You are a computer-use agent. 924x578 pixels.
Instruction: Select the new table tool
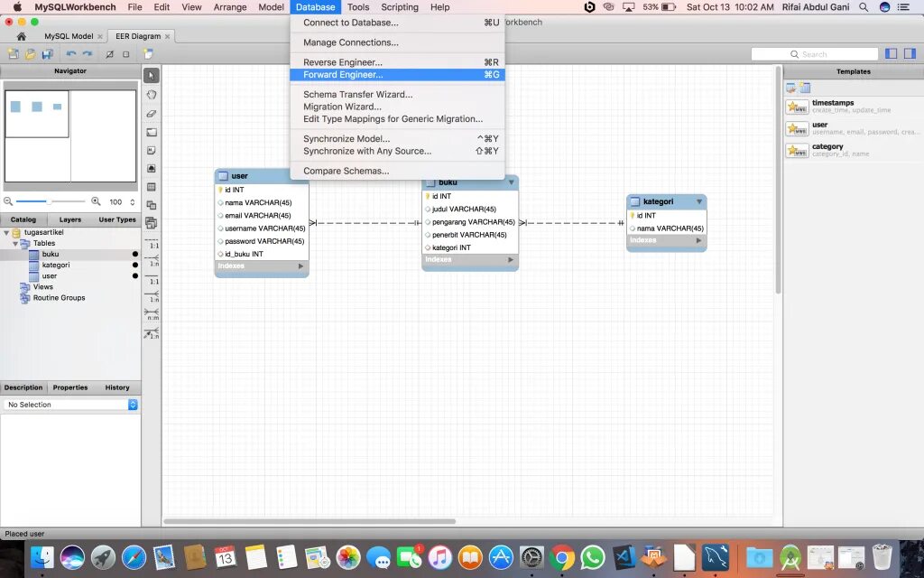click(152, 187)
